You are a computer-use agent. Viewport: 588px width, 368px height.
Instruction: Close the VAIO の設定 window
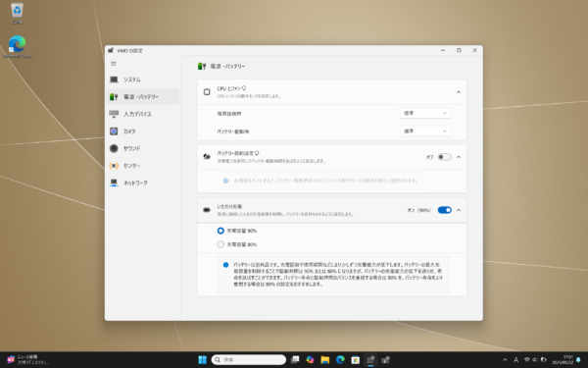click(x=474, y=50)
